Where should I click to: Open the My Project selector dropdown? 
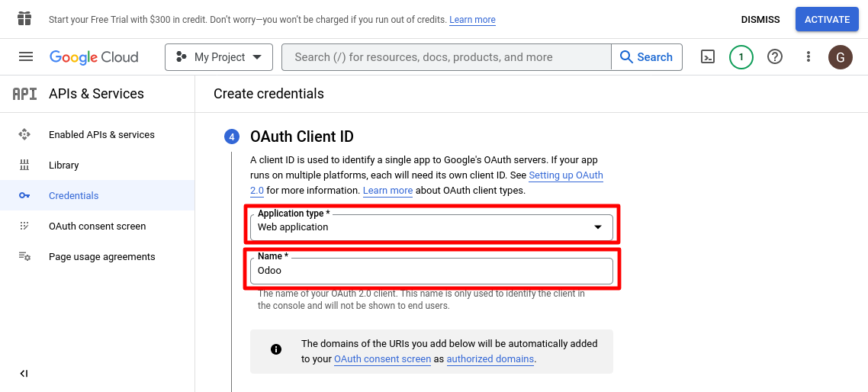click(x=218, y=57)
